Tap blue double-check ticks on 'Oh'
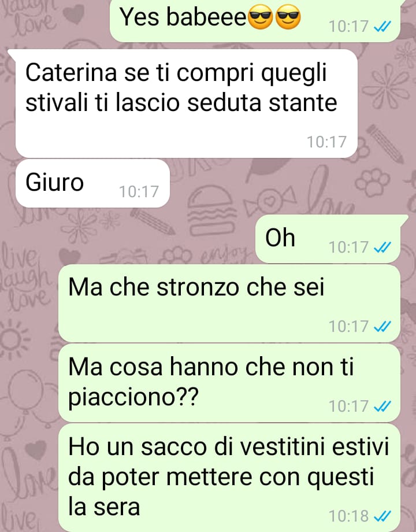 (x=382, y=247)
